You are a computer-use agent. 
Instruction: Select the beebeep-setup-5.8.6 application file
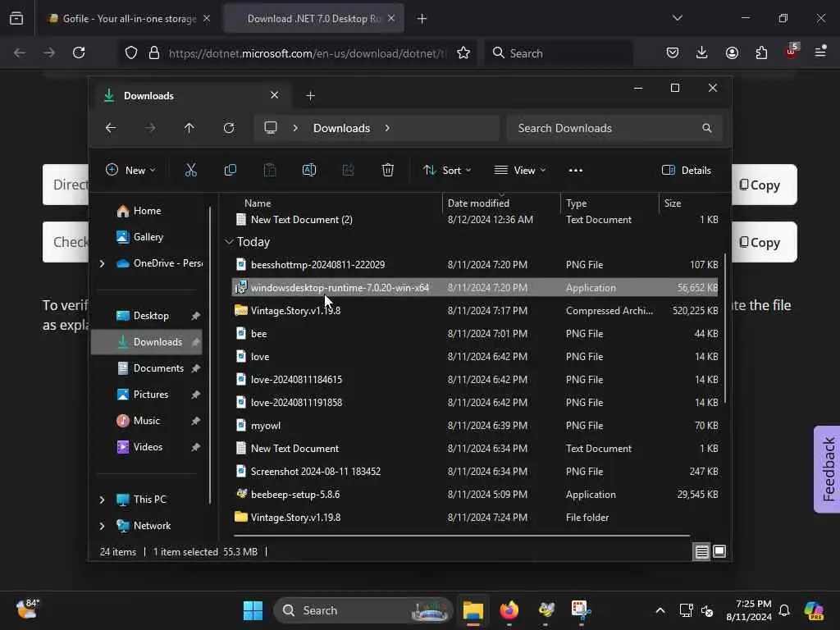click(475, 495)
